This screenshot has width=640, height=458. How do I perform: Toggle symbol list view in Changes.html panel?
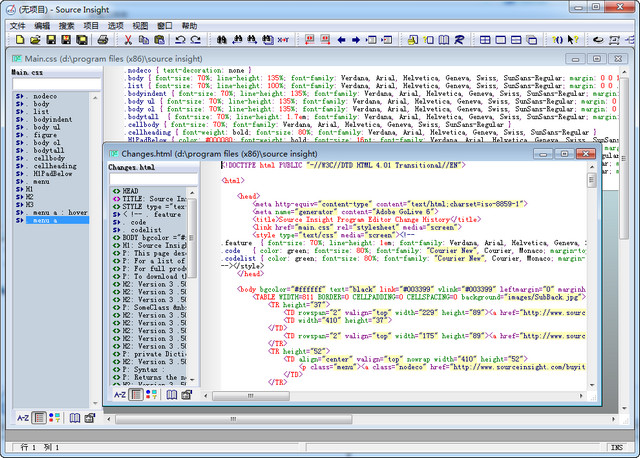pos(136,395)
